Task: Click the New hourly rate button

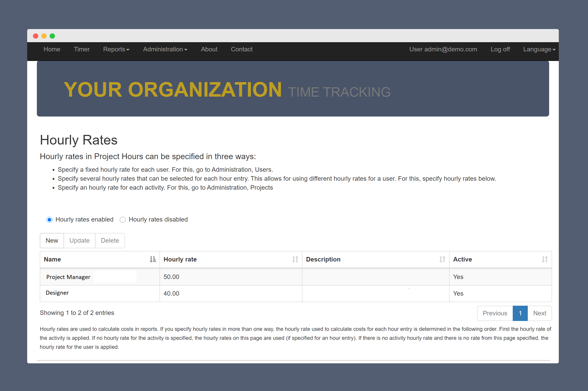Action: click(x=52, y=241)
